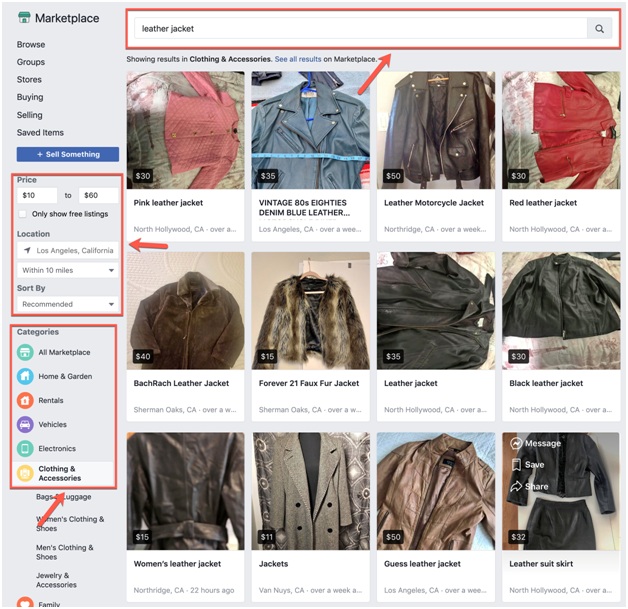Open the Rentals category icon
Viewport: 628px width, 609px height.
pos(25,400)
